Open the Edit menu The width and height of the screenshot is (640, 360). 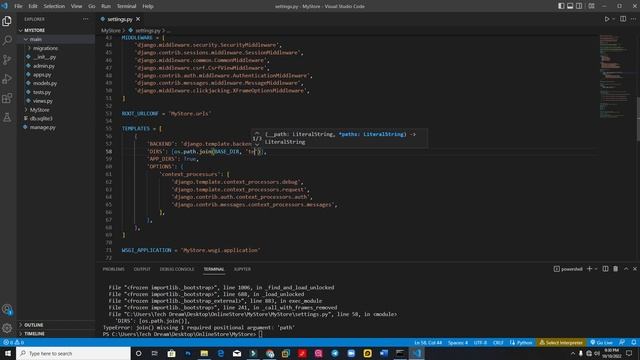click(x=33, y=6)
